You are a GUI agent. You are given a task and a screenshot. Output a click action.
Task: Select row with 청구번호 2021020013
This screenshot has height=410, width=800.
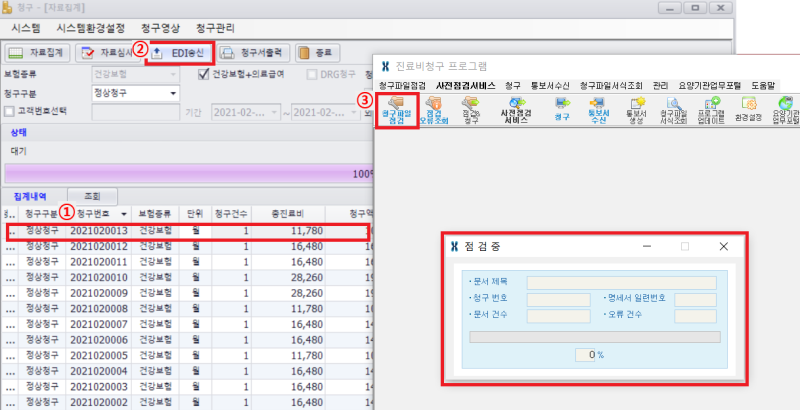[188, 231]
